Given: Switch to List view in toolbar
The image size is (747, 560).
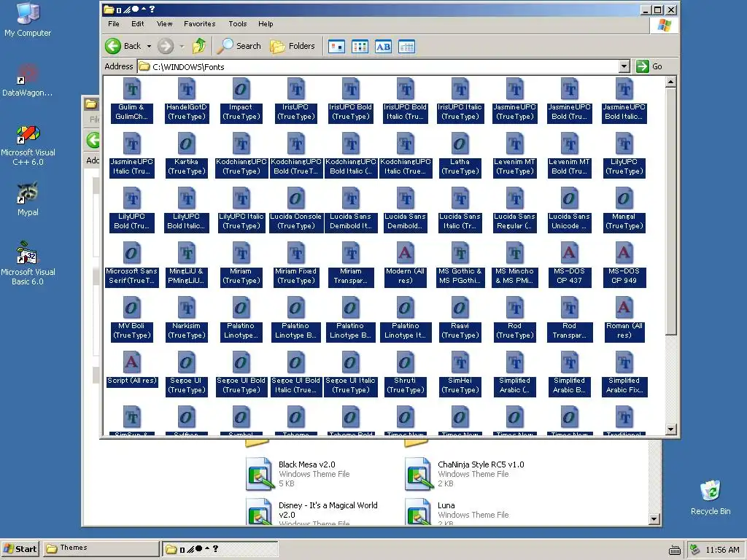Looking at the screenshot, I should (360, 47).
